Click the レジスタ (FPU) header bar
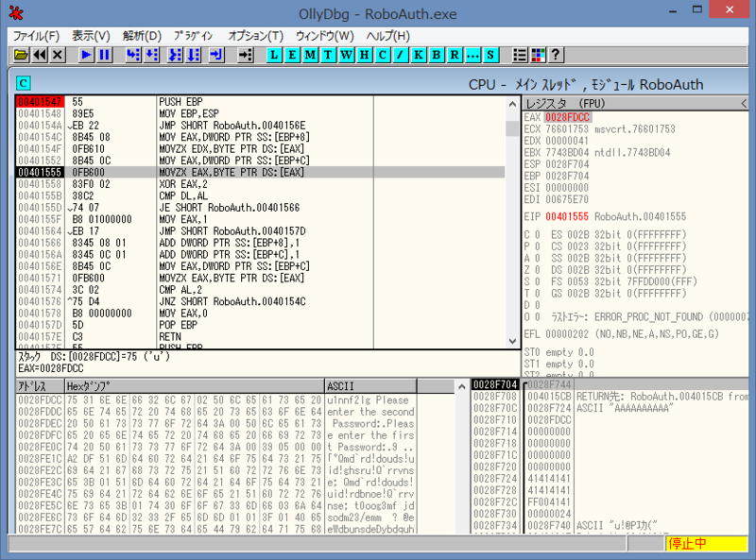 coord(635,104)
